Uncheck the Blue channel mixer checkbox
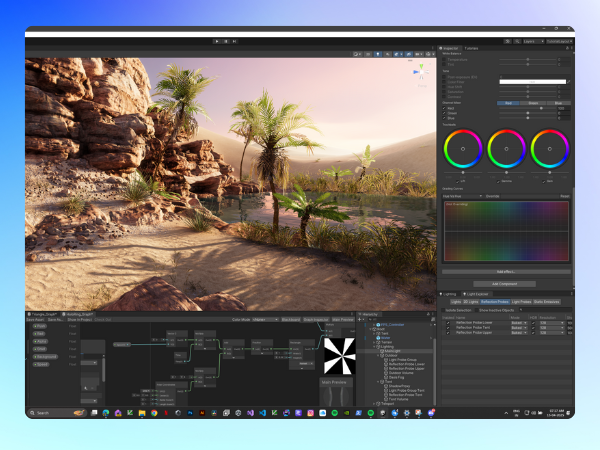 point(444,118)
